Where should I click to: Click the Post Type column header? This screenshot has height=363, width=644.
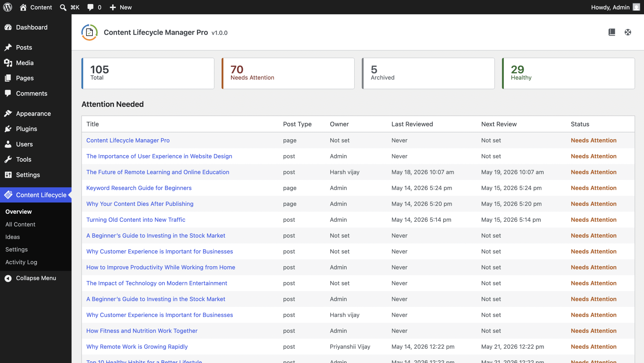coord(297,124)
